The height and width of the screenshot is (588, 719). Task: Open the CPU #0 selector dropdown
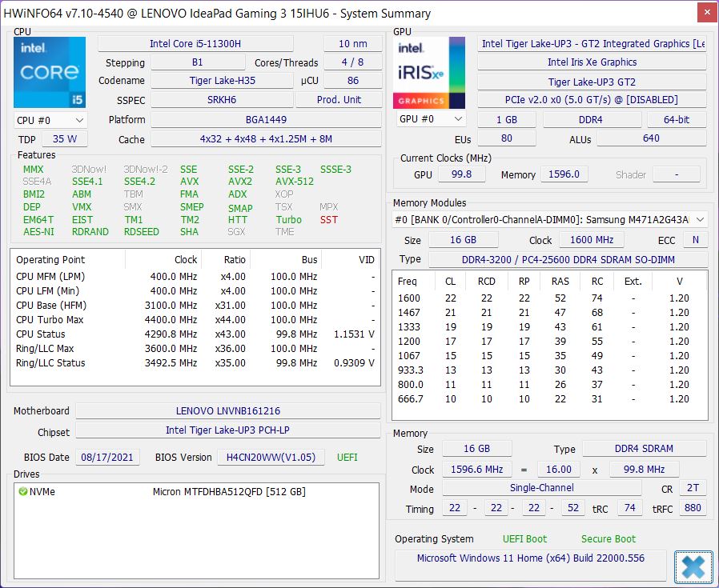coord(50,121)
